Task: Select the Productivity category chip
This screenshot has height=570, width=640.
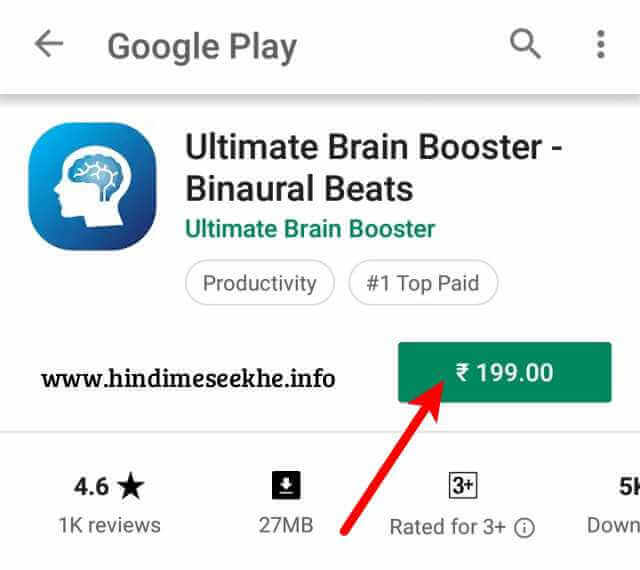Action: click(260, 283)
